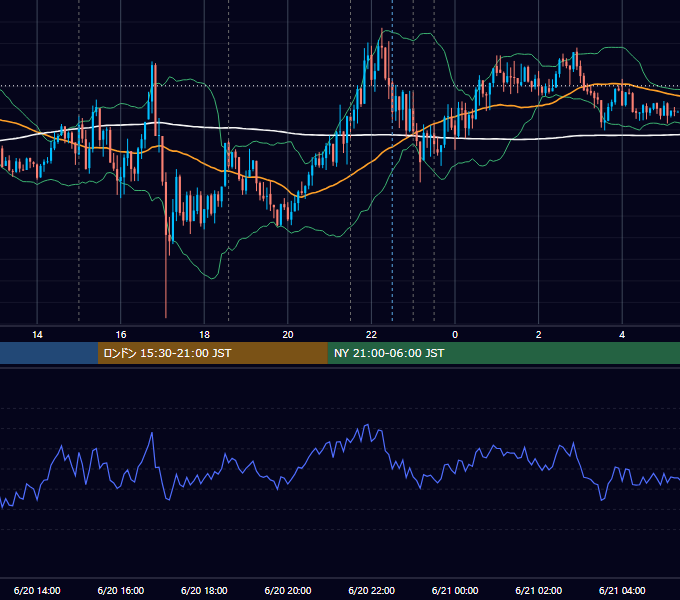This screenshot has width=680, height=600.
Task: Click the 6/21 02:00 date label
Action: click(539, 590)
